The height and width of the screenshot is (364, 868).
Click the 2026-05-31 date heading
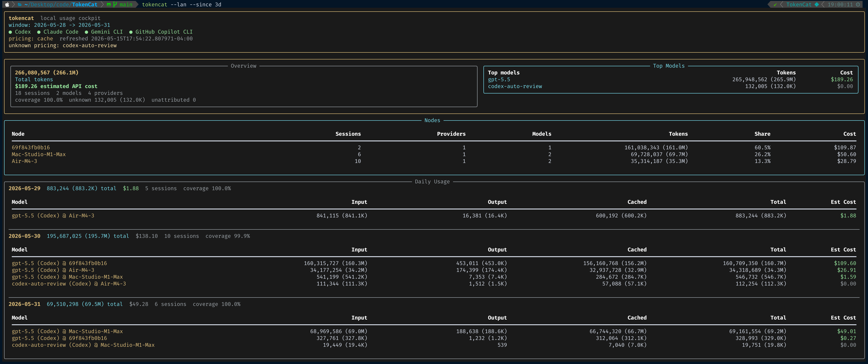point(24,304)
